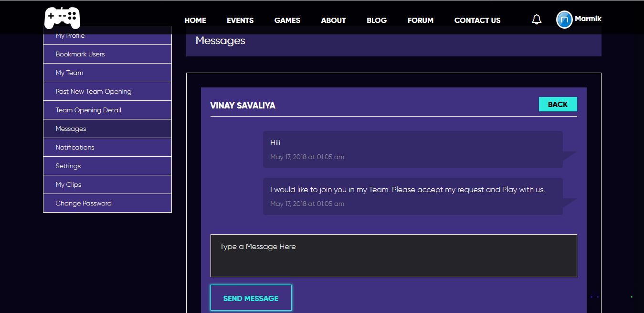Go to the EVENTS page
This screenshot has height=313, width=644.
click(x=240, y=20)
